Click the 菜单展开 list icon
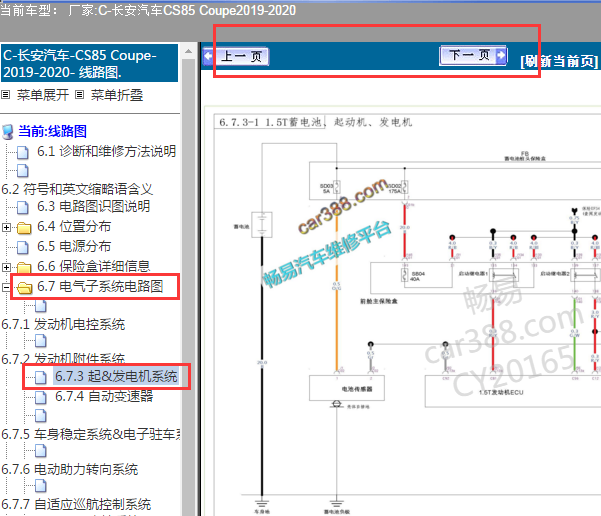 pyautogui.click(x=6, y=94)
